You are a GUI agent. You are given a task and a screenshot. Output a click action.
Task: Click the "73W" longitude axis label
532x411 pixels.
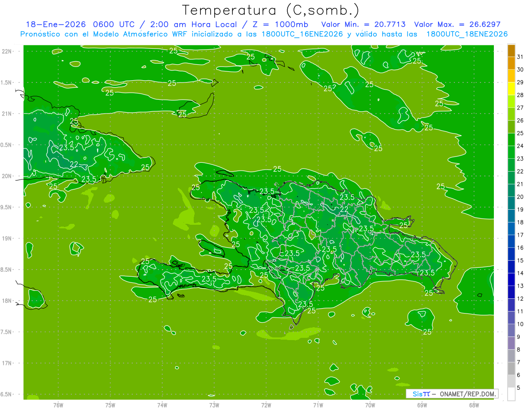214,405
